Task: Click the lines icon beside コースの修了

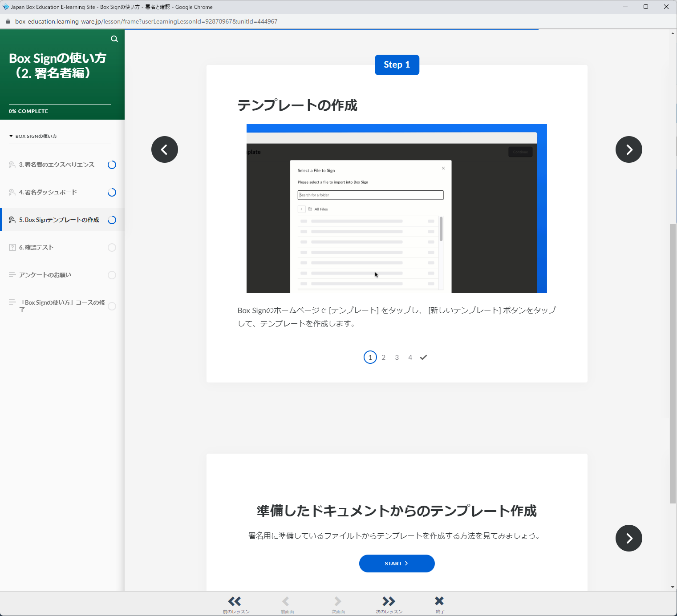Action: pyautogui.click(x=12, y=302)
